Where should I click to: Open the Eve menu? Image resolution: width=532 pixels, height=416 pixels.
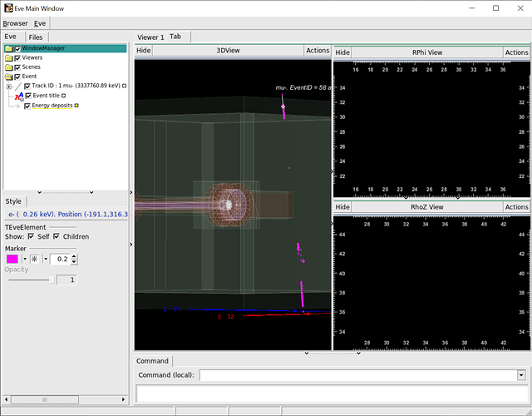point(40,23)
